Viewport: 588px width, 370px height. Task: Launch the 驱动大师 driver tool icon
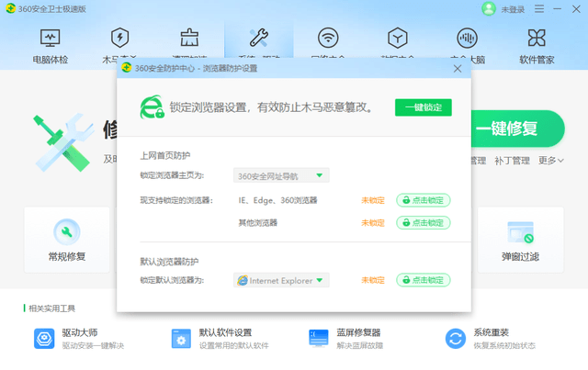tap(44, 339)
